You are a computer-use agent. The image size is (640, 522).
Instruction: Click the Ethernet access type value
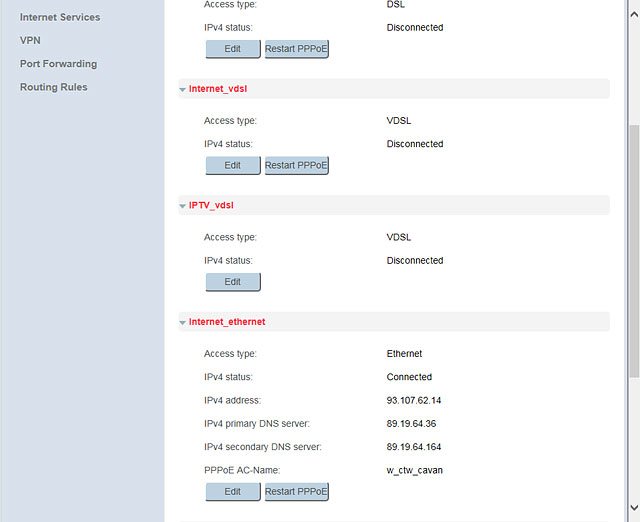click(404, 354)
